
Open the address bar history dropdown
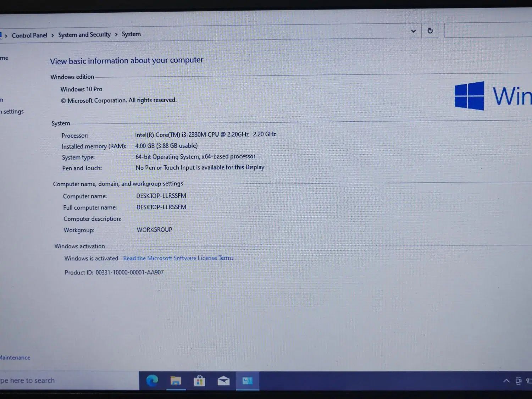[413, 31]
